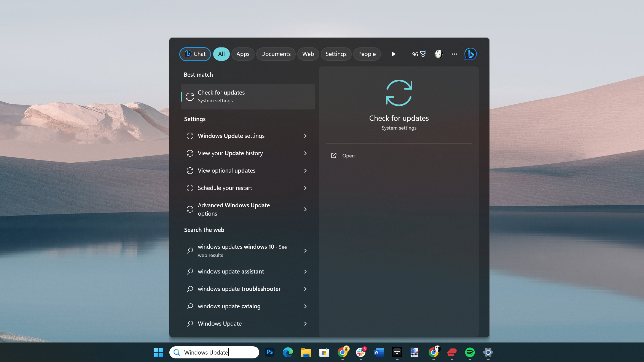Viewport: 644px width, 362px height.
Task: Switch to the Web filter
Action: pos(308,54)
